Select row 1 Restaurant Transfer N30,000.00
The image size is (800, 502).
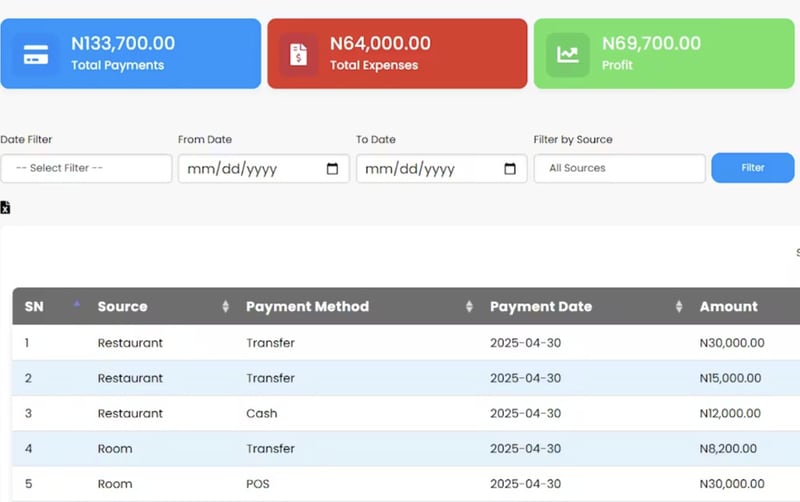point(400,343)
